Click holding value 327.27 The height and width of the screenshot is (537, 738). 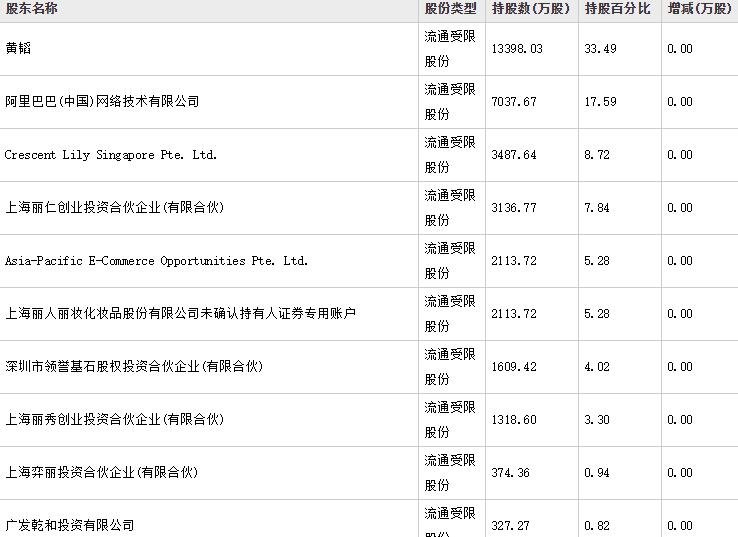[511, 526]
